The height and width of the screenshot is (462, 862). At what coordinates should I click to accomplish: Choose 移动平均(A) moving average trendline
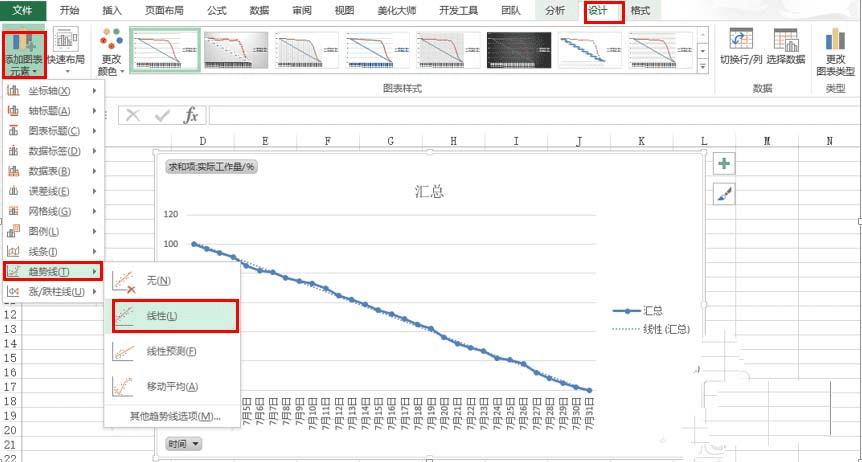172,386
